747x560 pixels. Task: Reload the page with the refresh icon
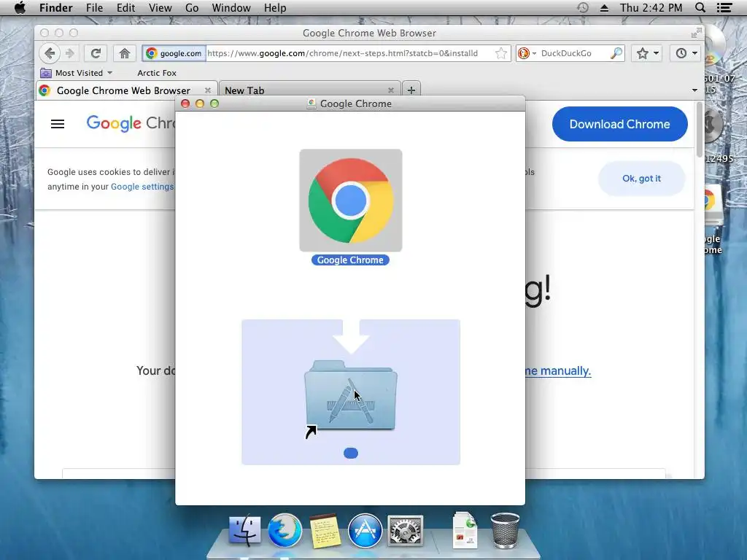96,53
